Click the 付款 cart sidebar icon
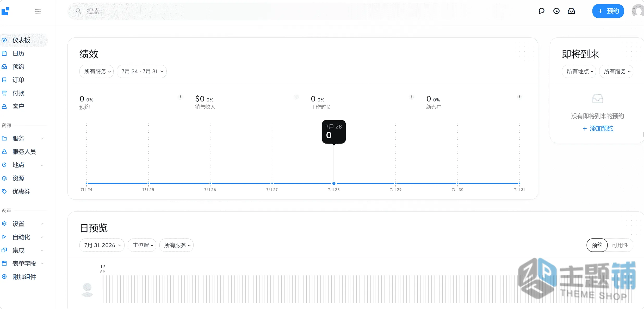Image resolution: width=644 pixels, height=309 pixels. [x=4, y=93]
